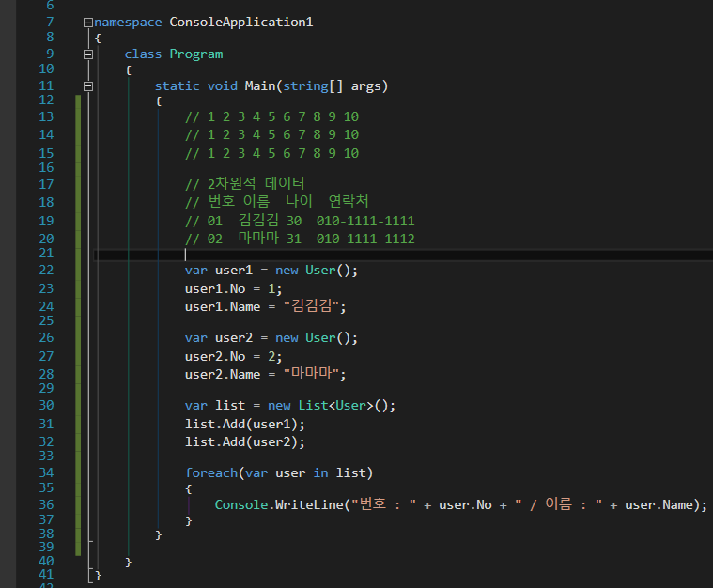Click the namespace name ConsoleApplication1
The width and height of the screenshot is (713, 588).
(x=241, y=23)
